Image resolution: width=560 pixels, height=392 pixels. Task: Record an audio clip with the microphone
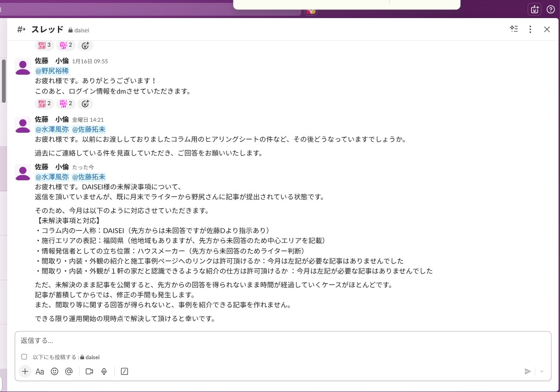click(104, 372)
